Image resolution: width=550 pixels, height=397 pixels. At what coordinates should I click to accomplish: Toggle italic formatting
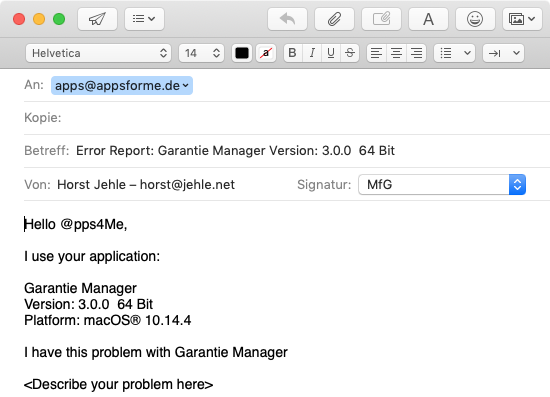coord(311,53)
